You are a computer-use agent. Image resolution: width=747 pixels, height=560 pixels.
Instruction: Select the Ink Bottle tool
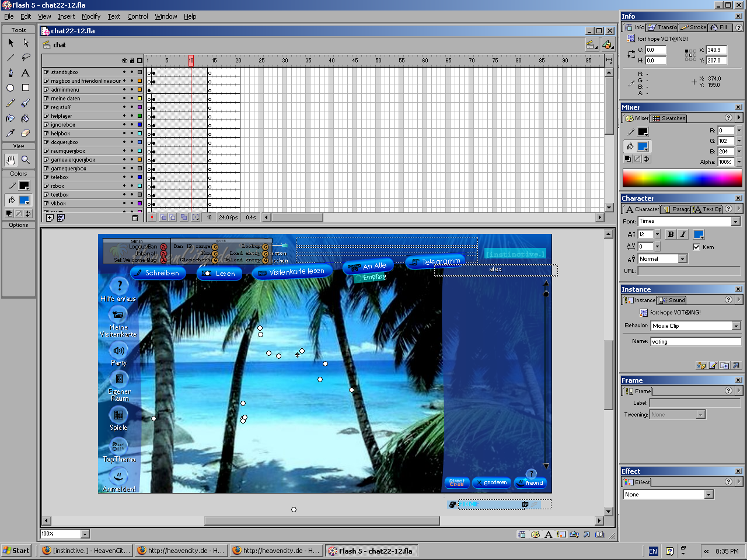(x=11, y=118)
